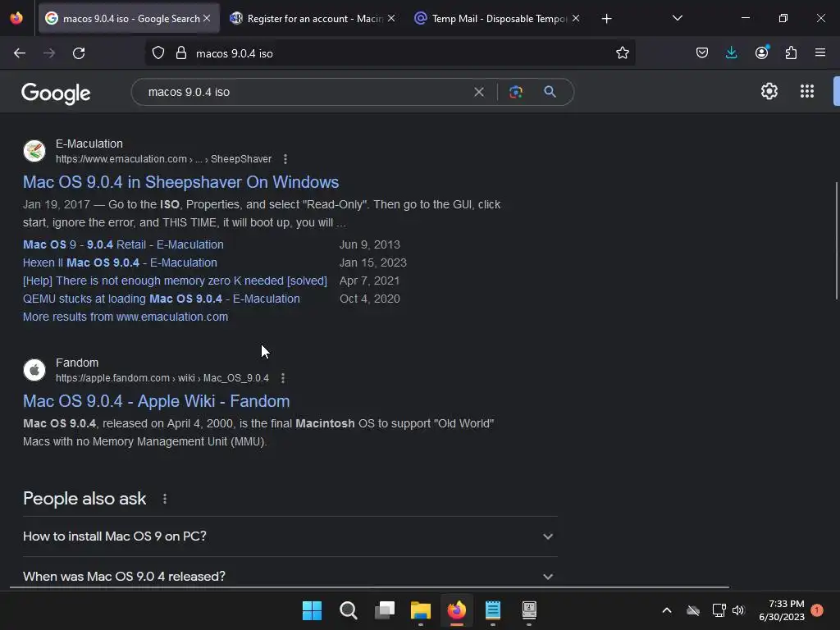Image resolution: width=840 pixels, height=630 pixels.
Task: Open Task View on the taskbar
Action: pos(385,610)
